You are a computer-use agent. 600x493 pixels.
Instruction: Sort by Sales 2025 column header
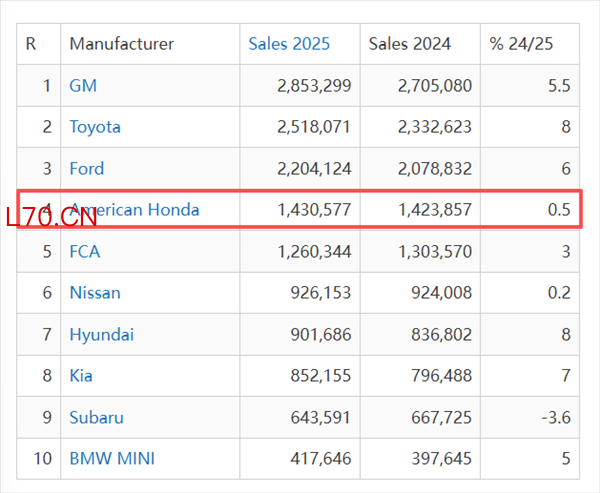click(x=289, y=44)
